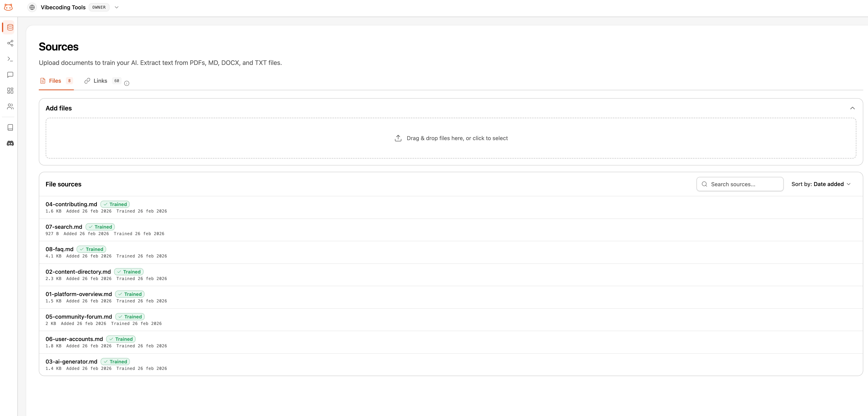The height and width of the screenshot is (416, 868).
Task: Switch to the Links tab
Action: pos(102,81)
